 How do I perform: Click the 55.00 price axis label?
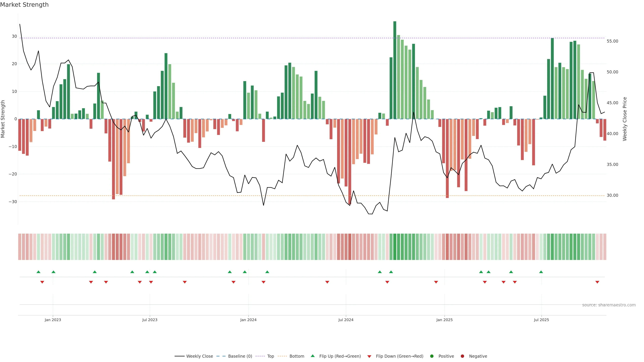click(612, 41)
